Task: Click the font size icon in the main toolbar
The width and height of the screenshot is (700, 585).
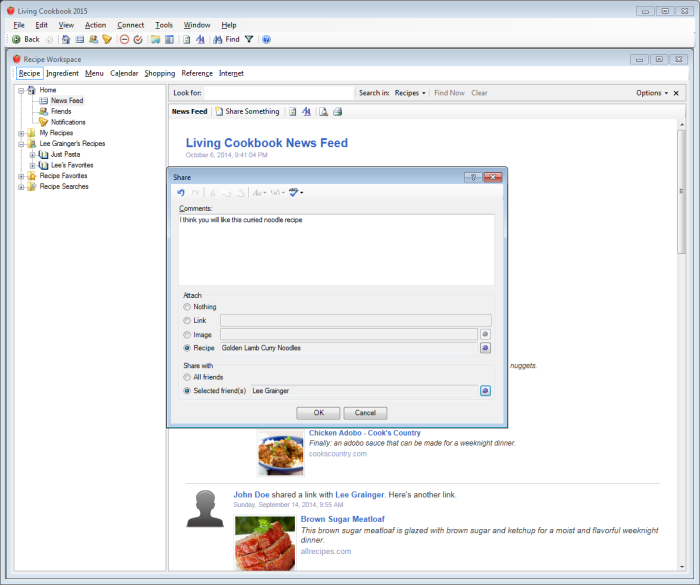Action: 200,39
